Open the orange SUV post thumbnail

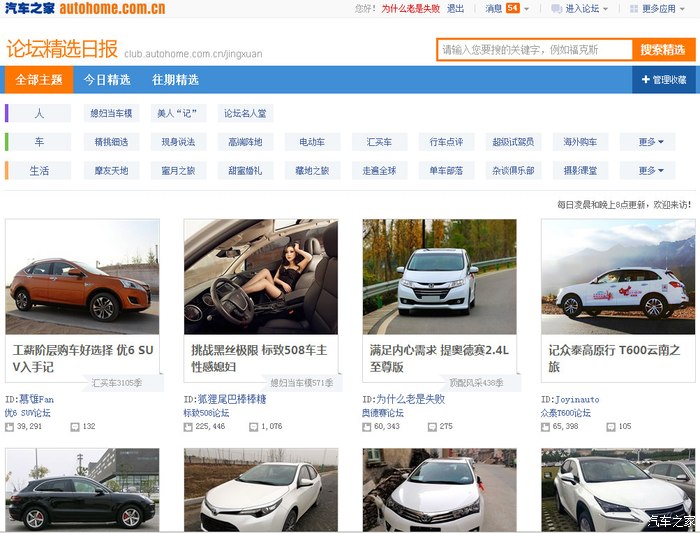tap(82, 277)
